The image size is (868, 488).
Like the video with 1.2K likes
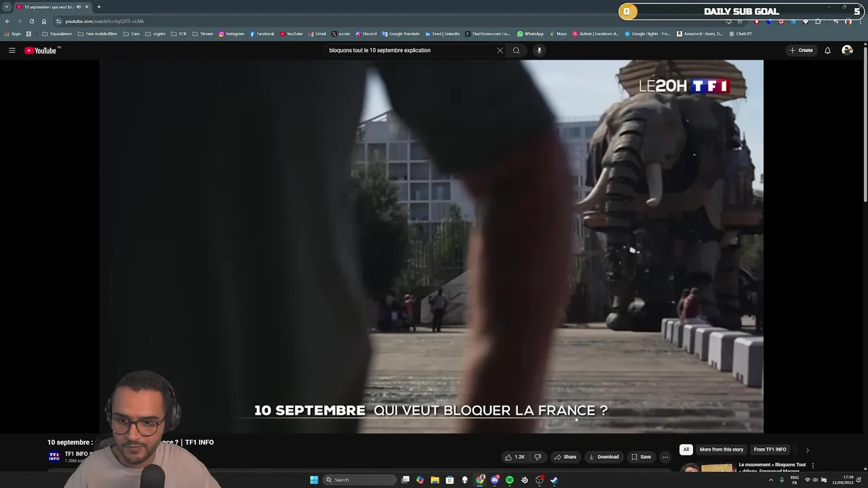(x=515, y=457)
